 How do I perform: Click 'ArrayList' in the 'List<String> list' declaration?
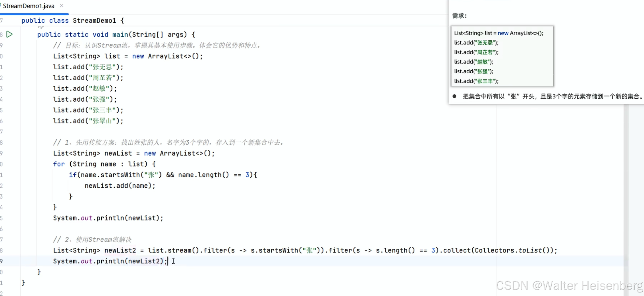(x=166, y=56)
